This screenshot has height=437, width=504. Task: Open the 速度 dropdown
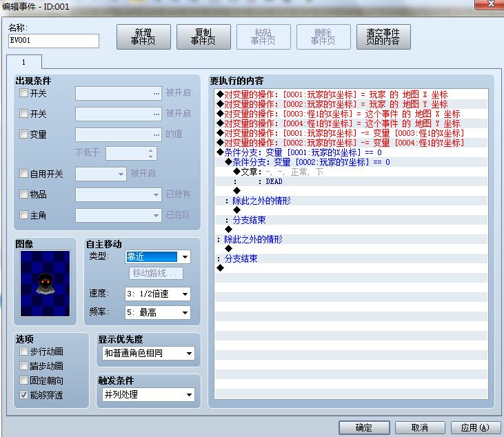(158, 294)
